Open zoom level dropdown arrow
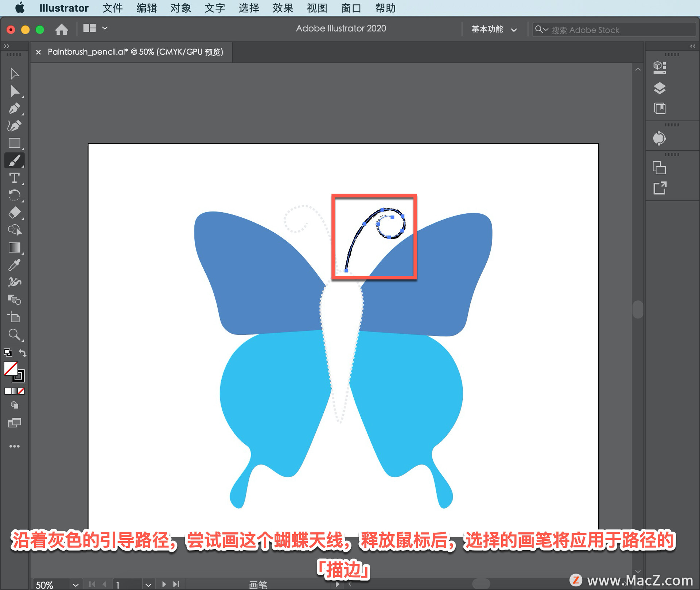The height and width of the screenshot is (590, 700). tap(75, 585)
